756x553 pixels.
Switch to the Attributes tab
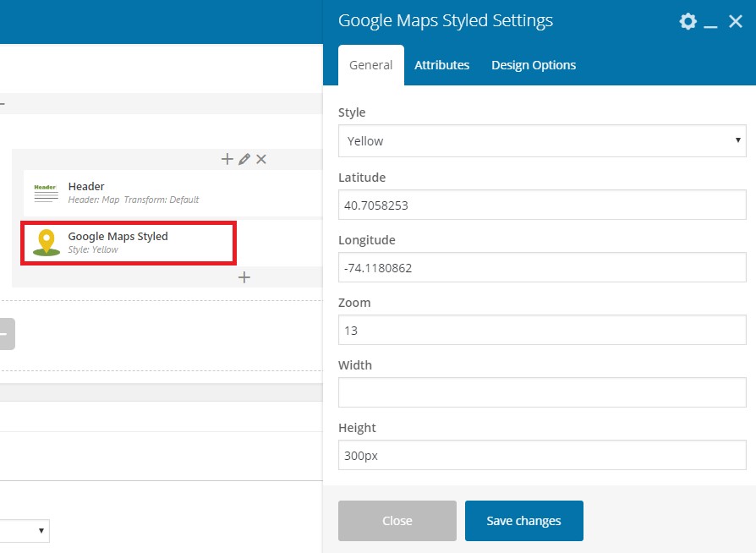pos(441,65)
